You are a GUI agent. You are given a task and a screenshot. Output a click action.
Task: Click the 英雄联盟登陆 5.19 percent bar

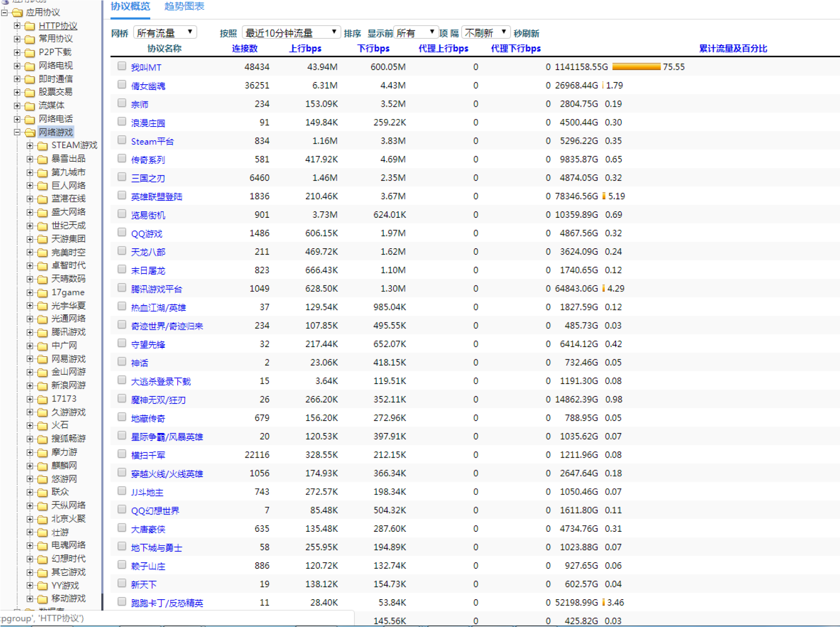[604, 196]
